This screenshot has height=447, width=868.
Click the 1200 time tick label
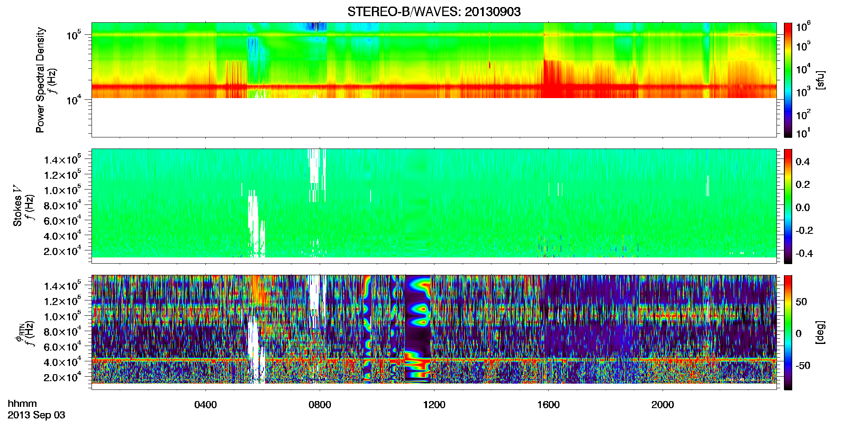[434, 405]
